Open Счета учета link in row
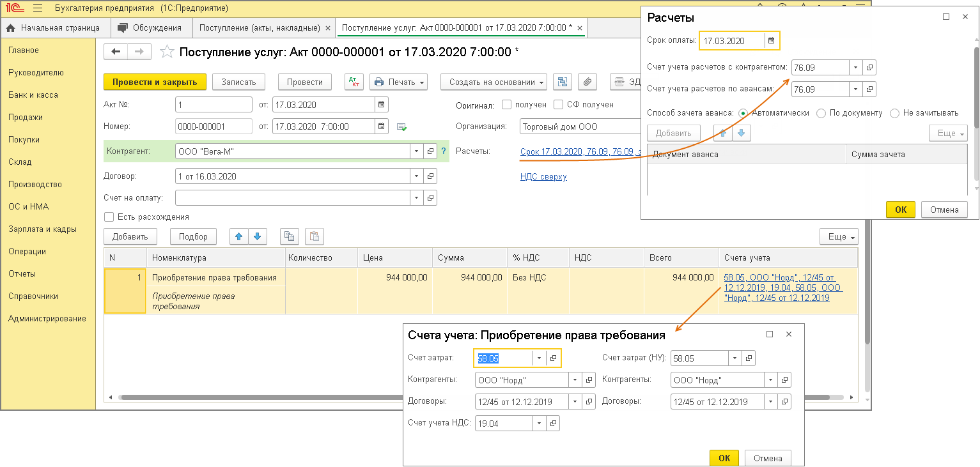 784,287
